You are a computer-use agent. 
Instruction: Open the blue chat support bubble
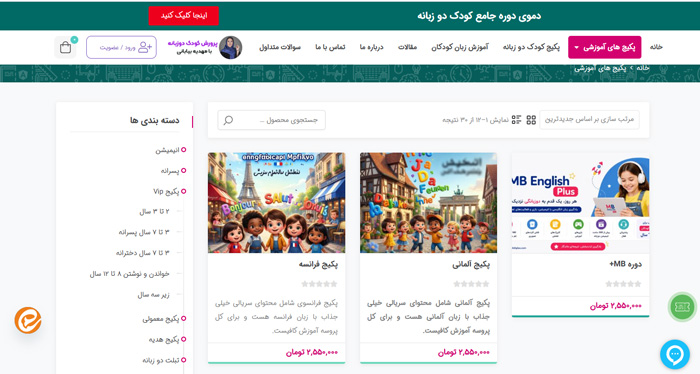tap(675, 354)
